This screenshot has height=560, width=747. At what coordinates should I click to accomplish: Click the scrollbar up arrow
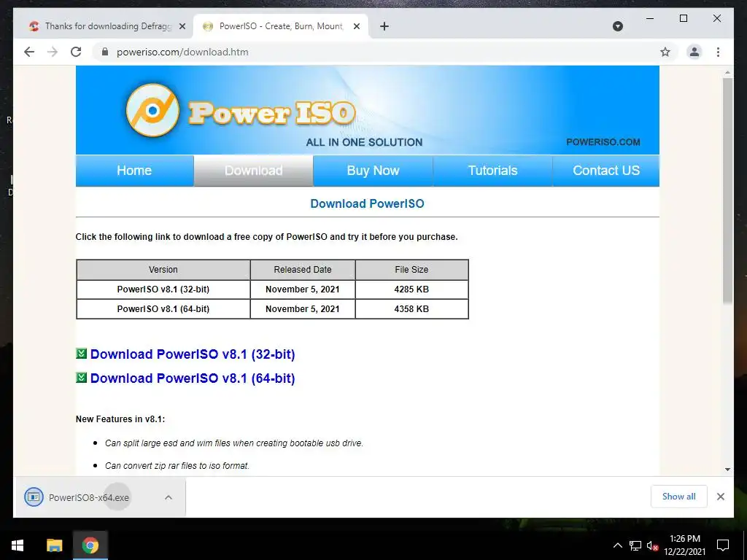click(x=727, y=73)
